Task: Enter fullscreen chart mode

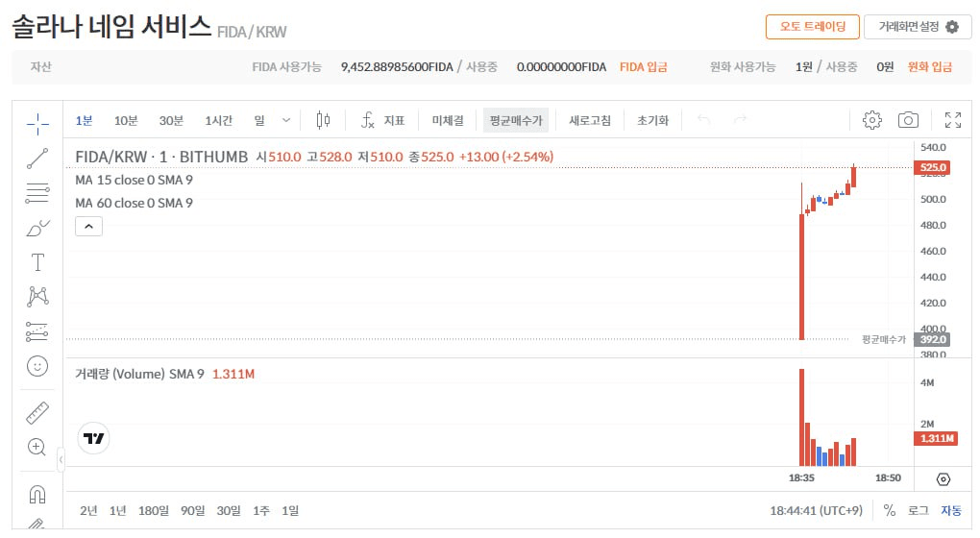Action: [x=953, y=120]
